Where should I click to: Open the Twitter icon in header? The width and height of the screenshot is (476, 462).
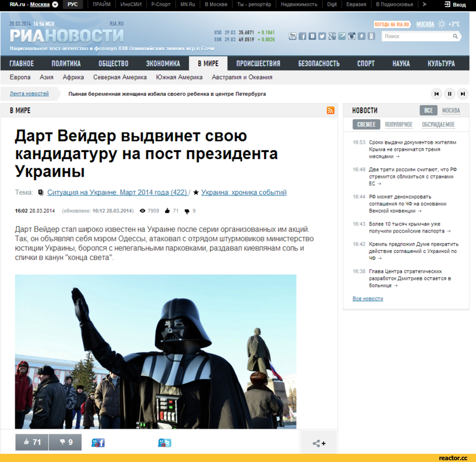[322, 36]
